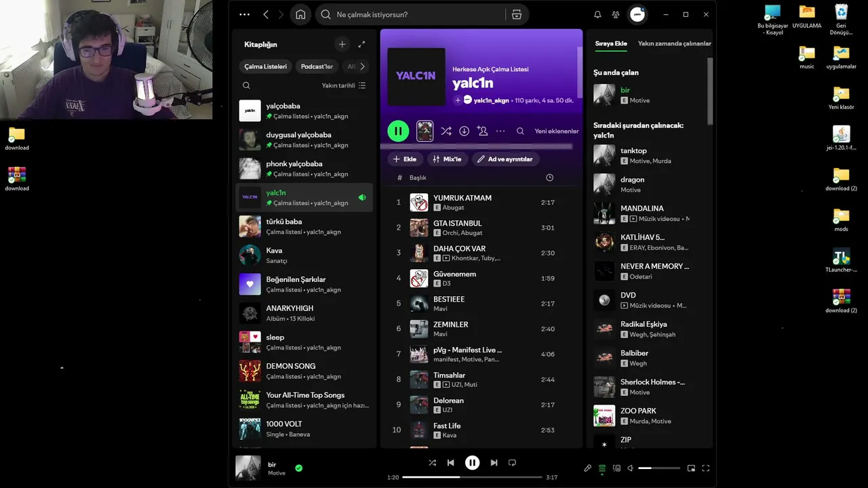This screenshot has width=868, height=488.
Task: Open the Yeni eklenenler sort dropdown
Action: [557, 131]
